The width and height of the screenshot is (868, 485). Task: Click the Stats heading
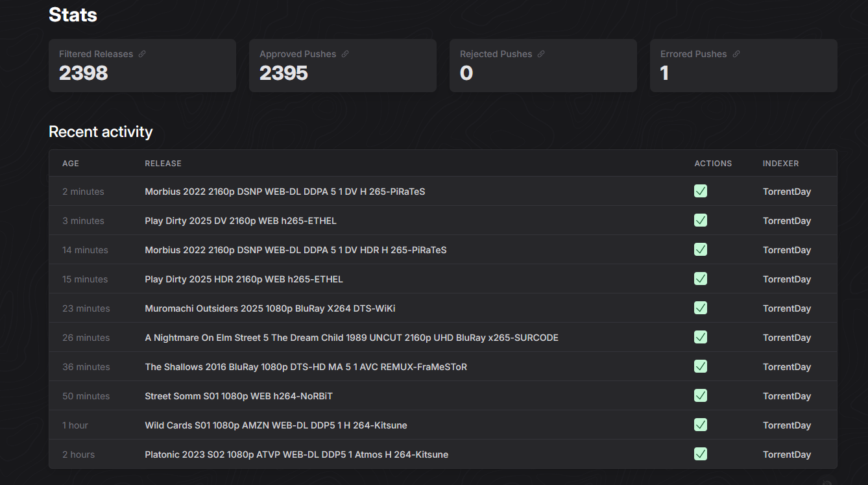73,14
